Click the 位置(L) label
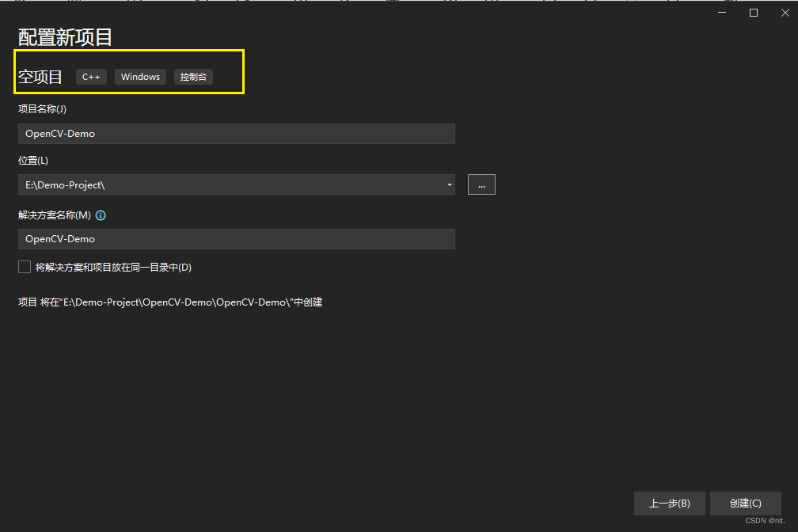The image size is (798, 532). [x=33, y=161]
